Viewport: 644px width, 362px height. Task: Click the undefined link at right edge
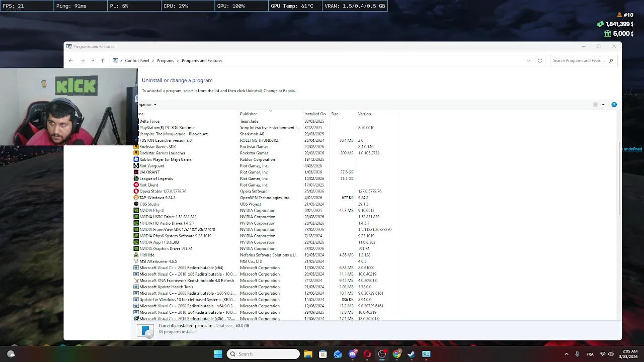(x=632, y=149)
